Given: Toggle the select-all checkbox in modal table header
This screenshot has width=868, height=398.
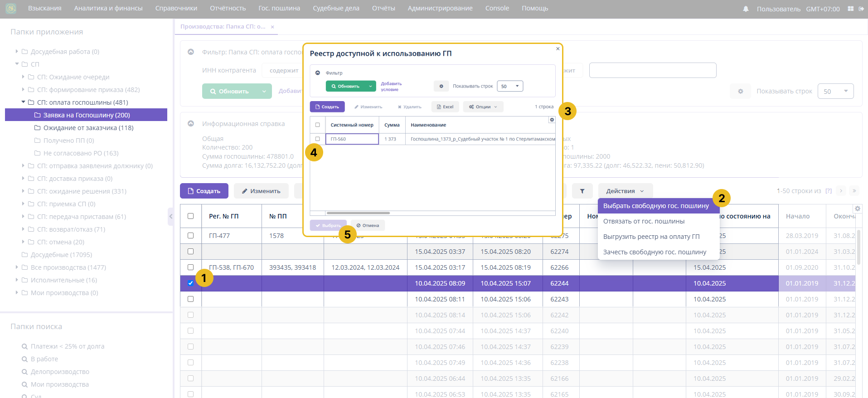Looking at the screenshot, I should 317,125.
